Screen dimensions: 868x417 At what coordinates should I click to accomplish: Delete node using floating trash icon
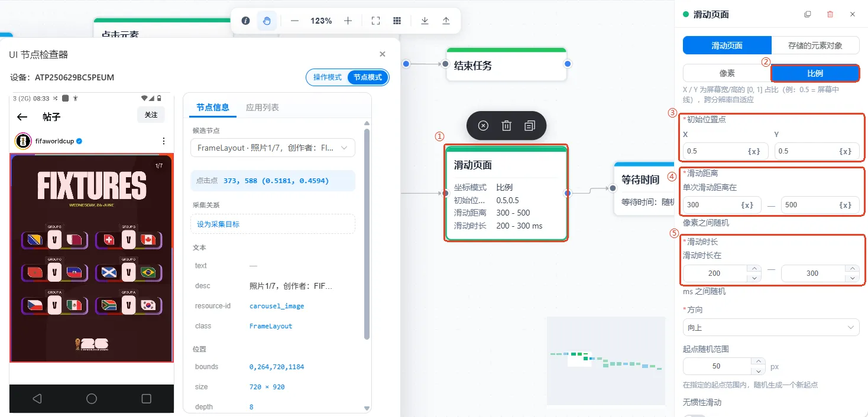pos(506,125)
